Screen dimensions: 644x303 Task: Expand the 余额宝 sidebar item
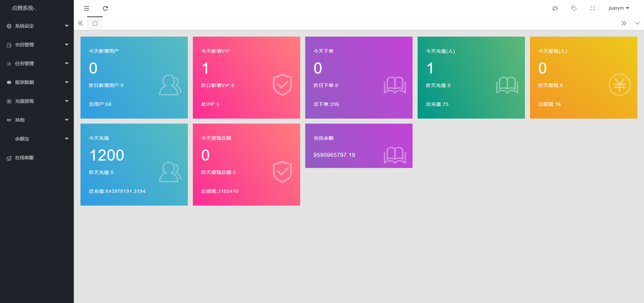point(37,139)
